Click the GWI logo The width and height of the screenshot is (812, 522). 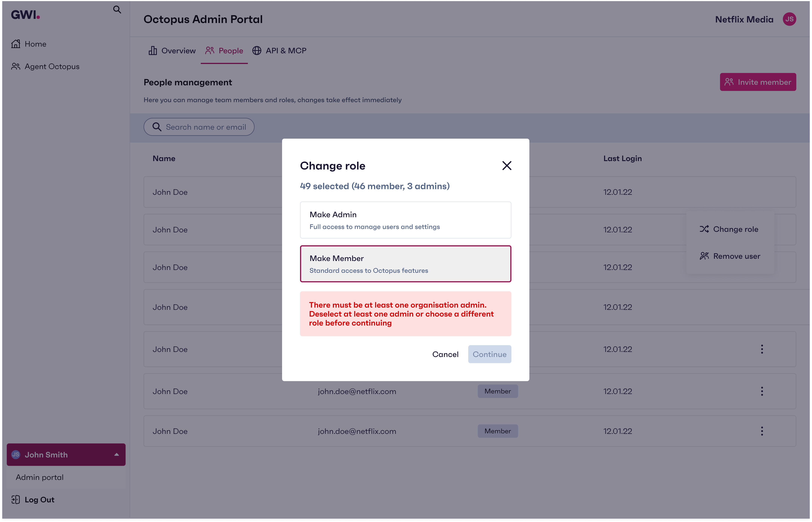[x=25, y=15]
